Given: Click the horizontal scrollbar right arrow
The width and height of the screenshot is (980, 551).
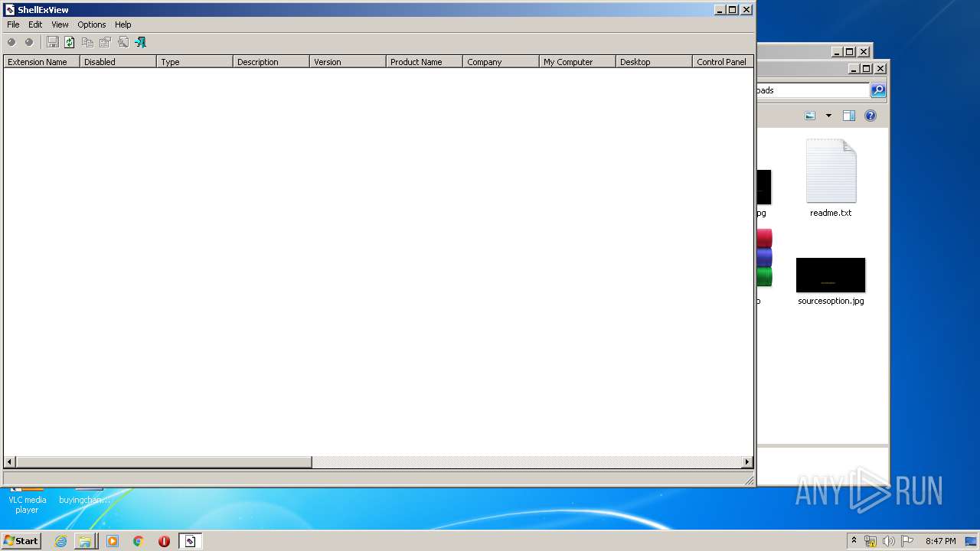Looking at the screenshot, I should tap(747, 462).
